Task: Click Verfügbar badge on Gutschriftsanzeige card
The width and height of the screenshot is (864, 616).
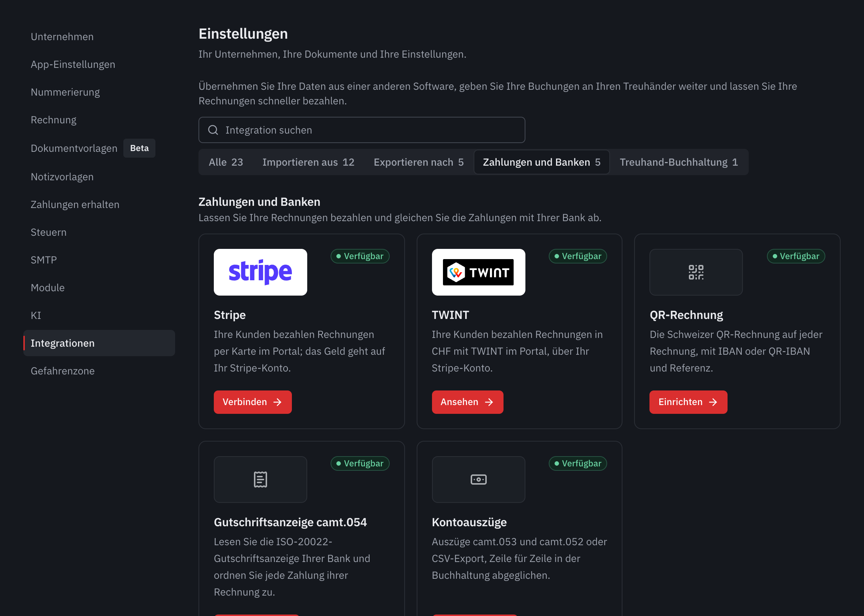Action: pyautogui.click(x=360, y=463)
